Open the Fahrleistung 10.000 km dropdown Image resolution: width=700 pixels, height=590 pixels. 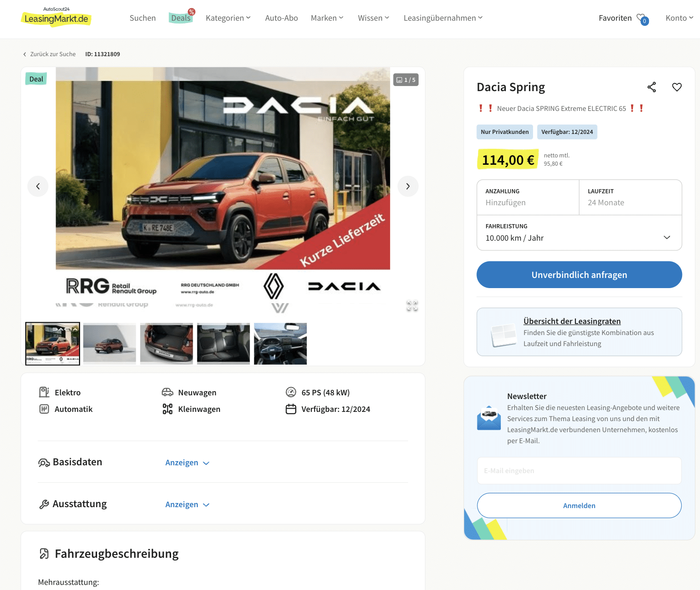tap(579, 233)
